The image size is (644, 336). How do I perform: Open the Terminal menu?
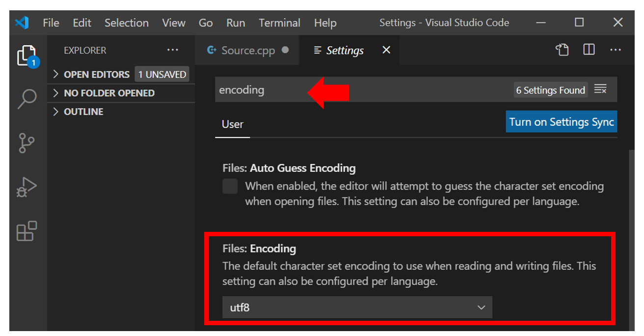coord(280,23)
